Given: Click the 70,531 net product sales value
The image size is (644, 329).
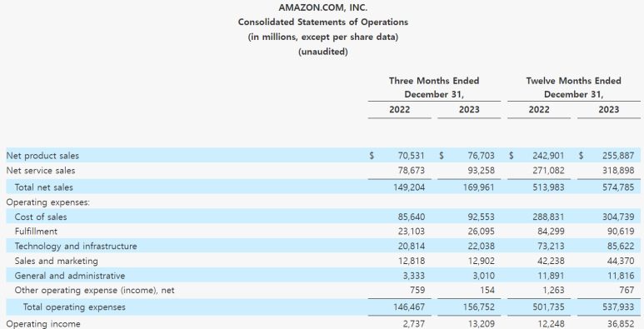Looking at the screenshot, I should pyautogui.click(x=411, y=156).
